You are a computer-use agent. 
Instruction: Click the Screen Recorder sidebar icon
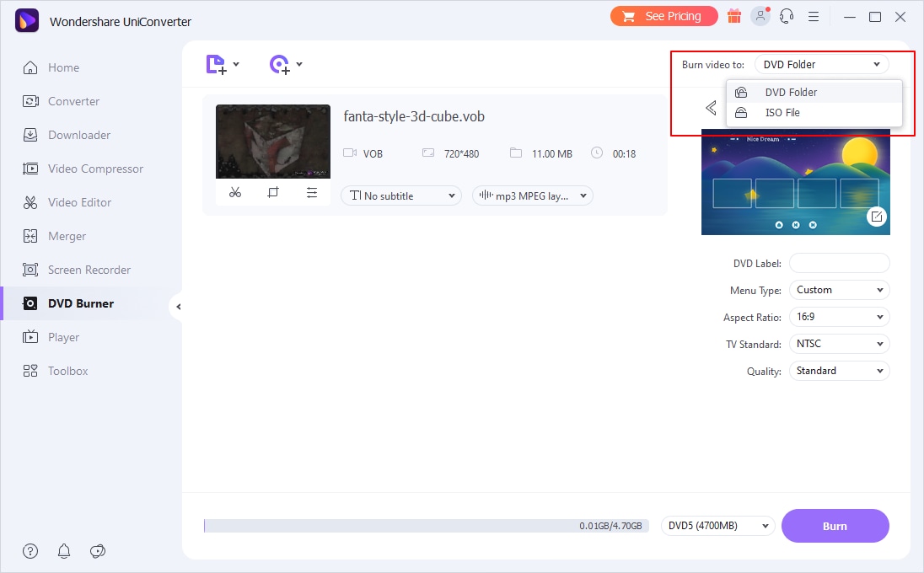pyautogui.click(x=30, y=270)
